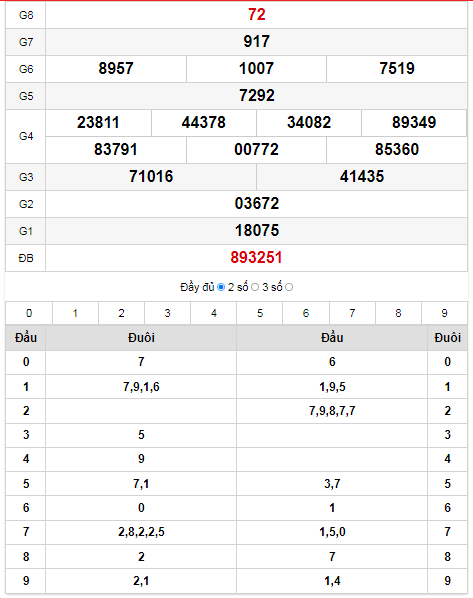Click digit filter tab 2

click(x=121, y=313)
